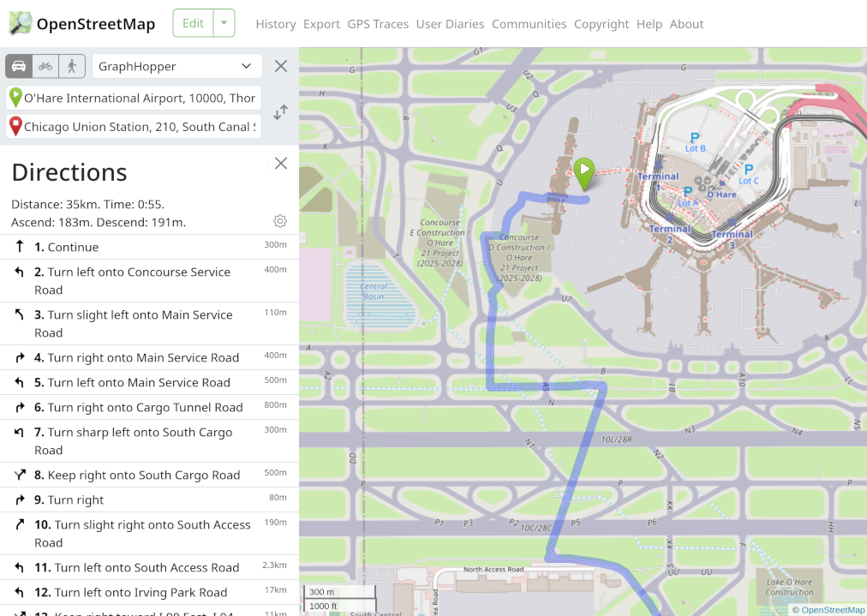
Task: Click the green start marker on the map
Action: [x=584, y=174]
